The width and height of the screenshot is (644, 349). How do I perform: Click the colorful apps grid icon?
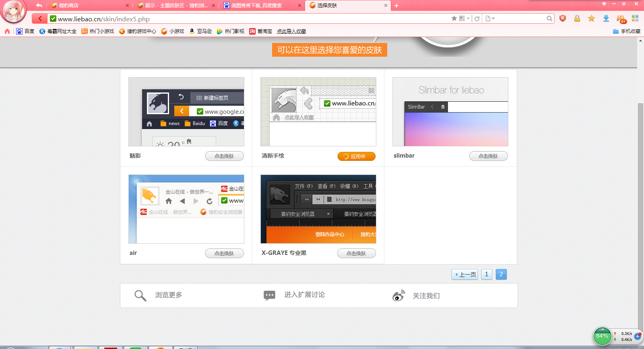coord(635,18)
